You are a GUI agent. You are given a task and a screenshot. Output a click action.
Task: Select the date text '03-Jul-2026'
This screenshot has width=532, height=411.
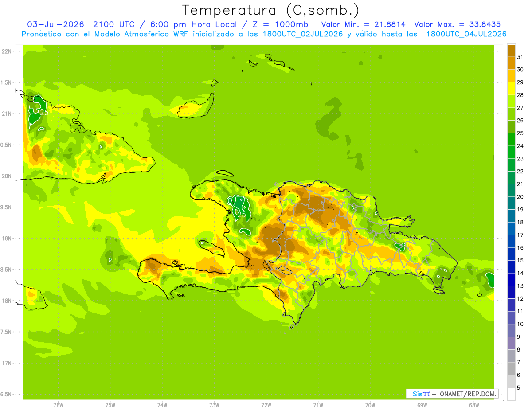(x=56, y=24)
